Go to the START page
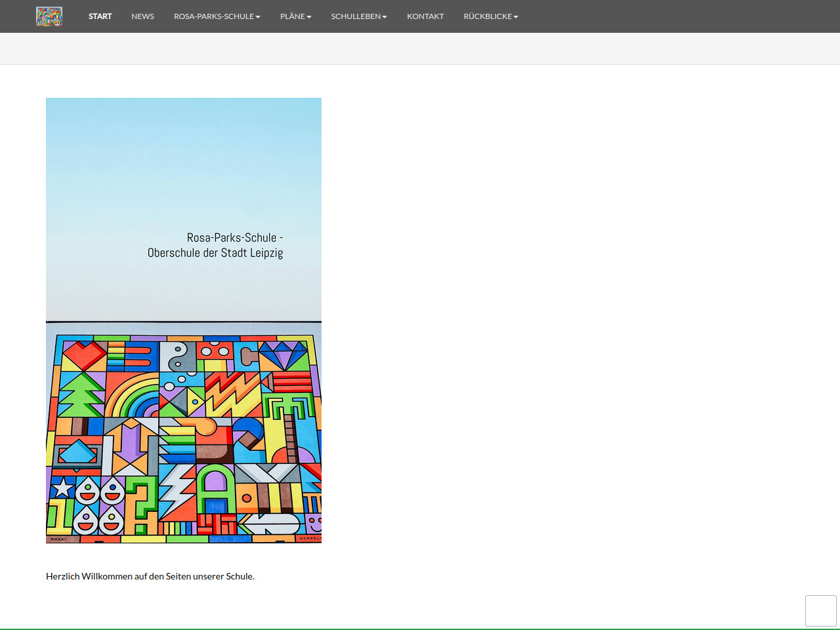 pyautogui.click(x=100, y=16)
